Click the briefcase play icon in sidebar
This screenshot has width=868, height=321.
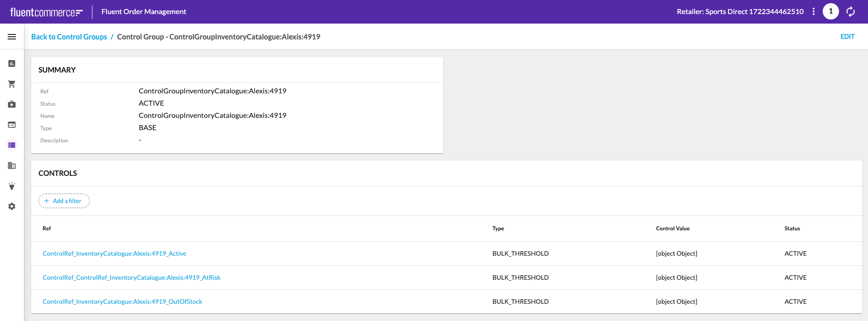(x=12, y=104)
